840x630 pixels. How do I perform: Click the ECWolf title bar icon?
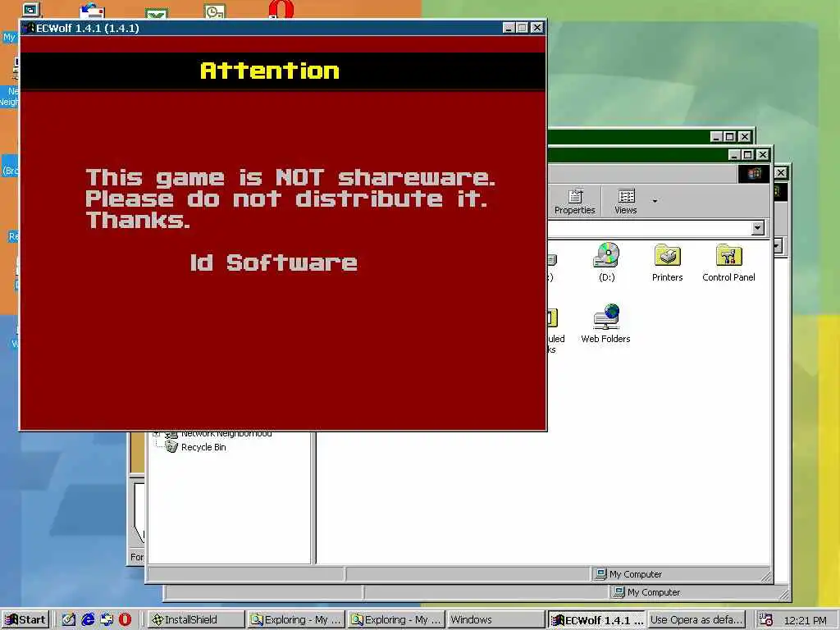click(x=30, y=28)
